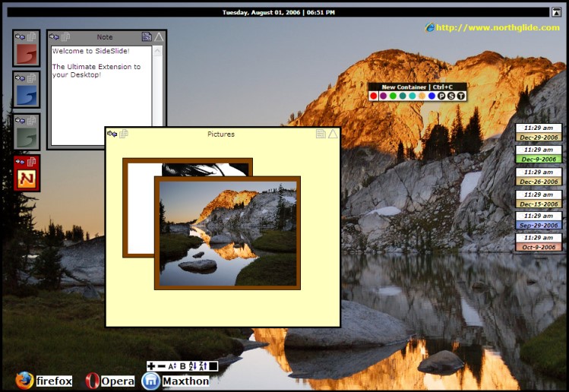Click copy icon on red N container

(32, 162)
